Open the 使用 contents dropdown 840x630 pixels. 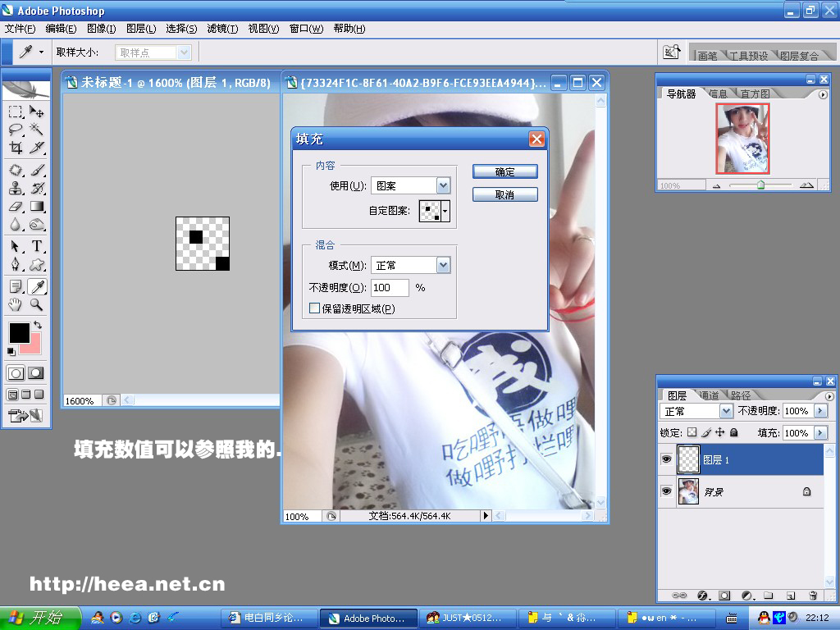coord(443,186)
